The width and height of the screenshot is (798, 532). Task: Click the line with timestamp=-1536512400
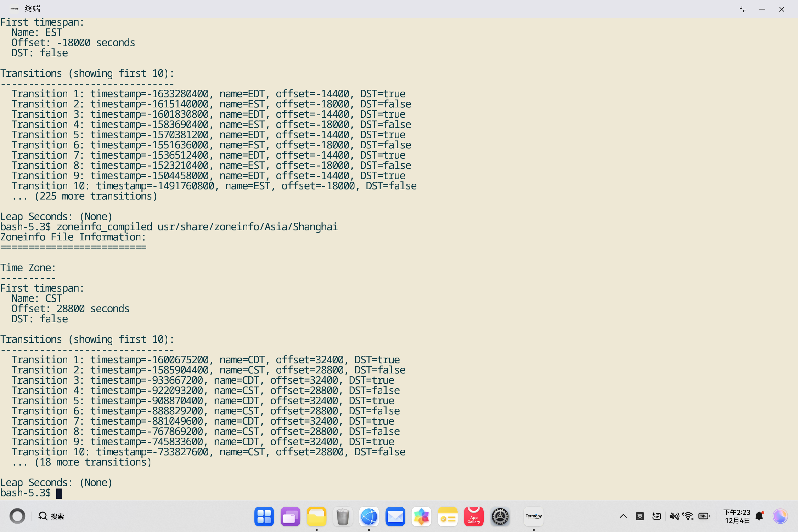click(208, 155)
